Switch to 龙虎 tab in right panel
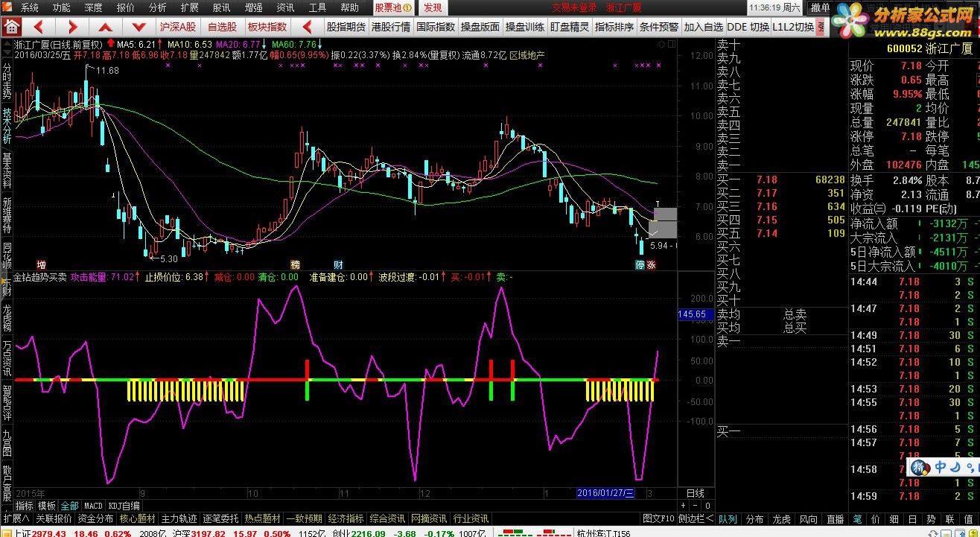This screenshot has width=980, height=537. (x=781, y=518)
